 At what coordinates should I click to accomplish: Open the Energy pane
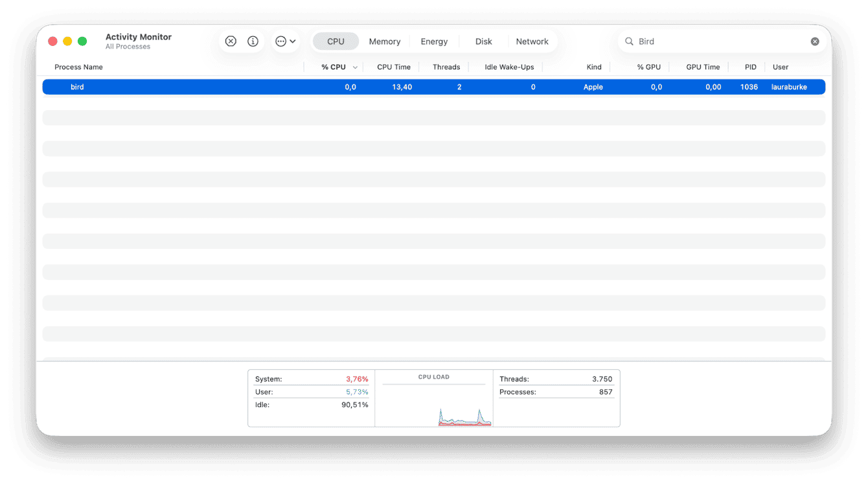click(x=433, y=41)
